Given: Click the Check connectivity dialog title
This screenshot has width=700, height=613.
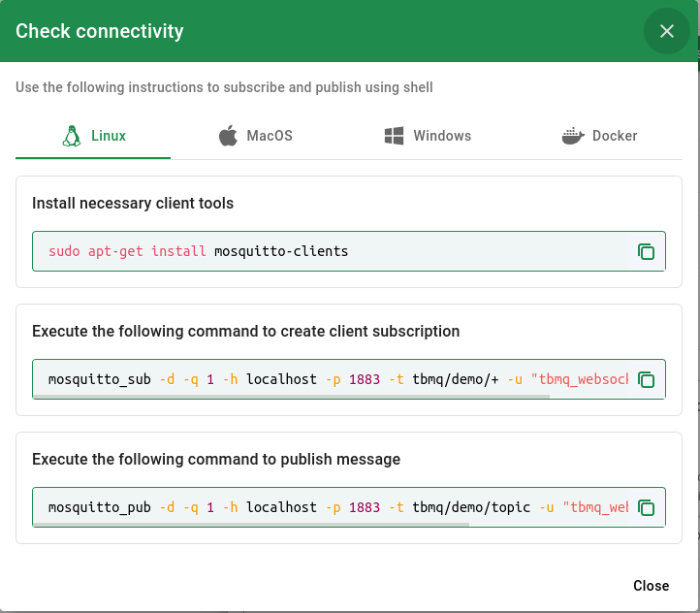Looking at the screenshot, I should (x=100, y=31).
